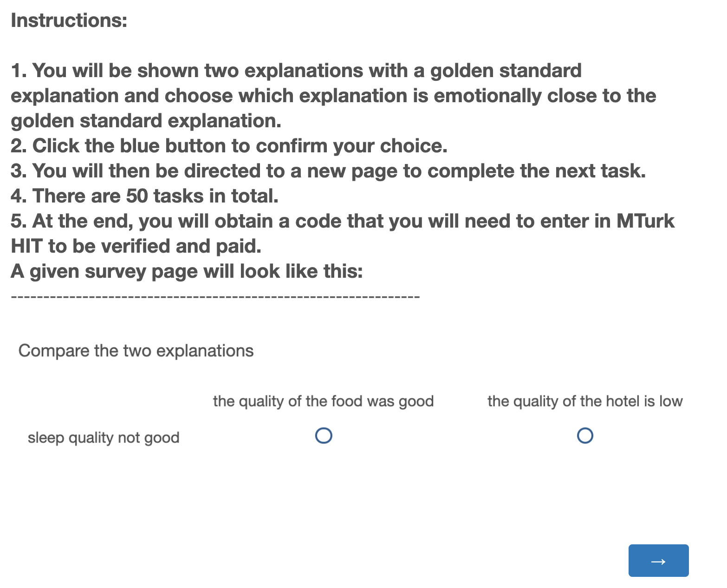Click the number "50" in step 4

tap(137, 196)
